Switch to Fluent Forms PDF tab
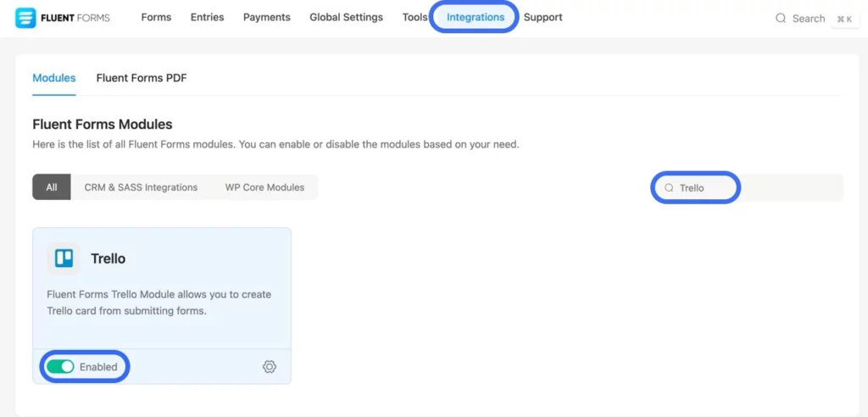The width and height of the screenshot is (868, 417). (142, 78)
